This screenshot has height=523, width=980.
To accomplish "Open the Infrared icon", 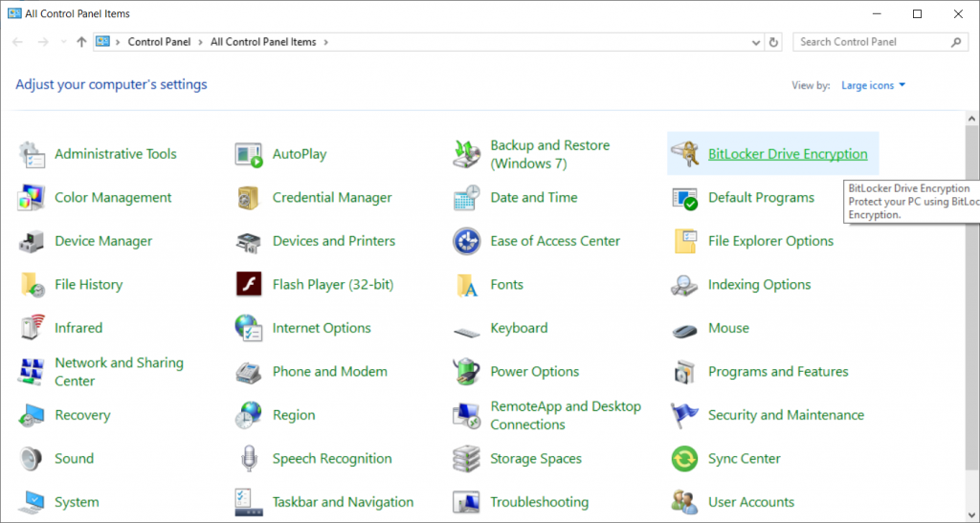I will pos(32,328).
